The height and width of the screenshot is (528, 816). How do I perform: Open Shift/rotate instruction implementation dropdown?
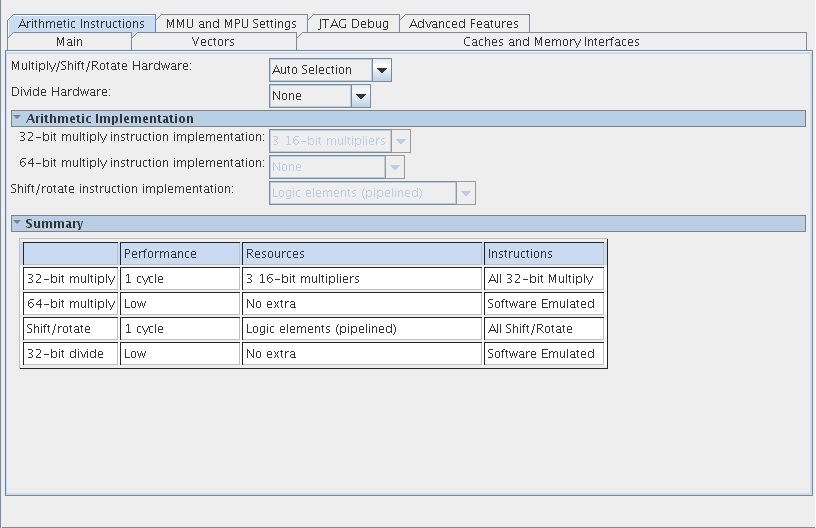[372, 193]
